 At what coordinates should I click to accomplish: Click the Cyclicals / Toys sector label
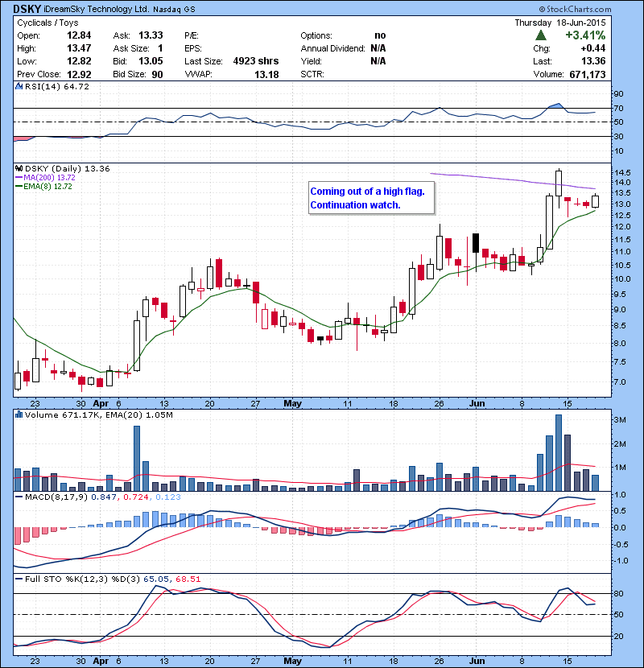[x=50, y=23]
